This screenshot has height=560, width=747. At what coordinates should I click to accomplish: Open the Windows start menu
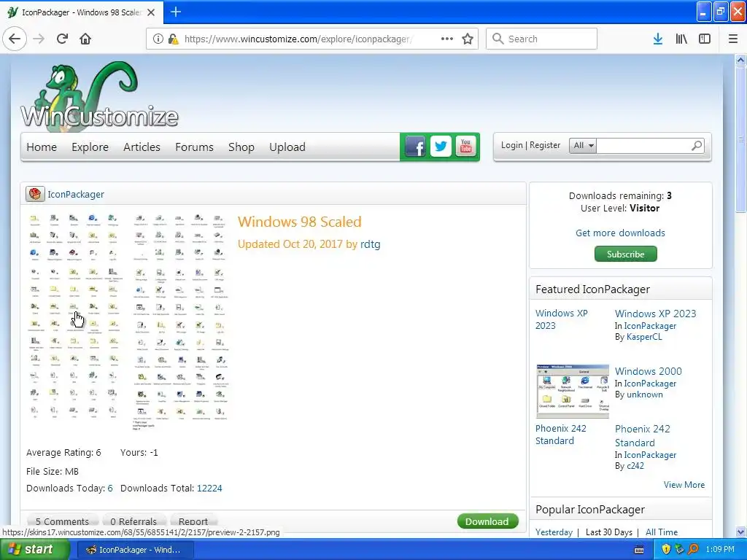click(x=35, y=550)
